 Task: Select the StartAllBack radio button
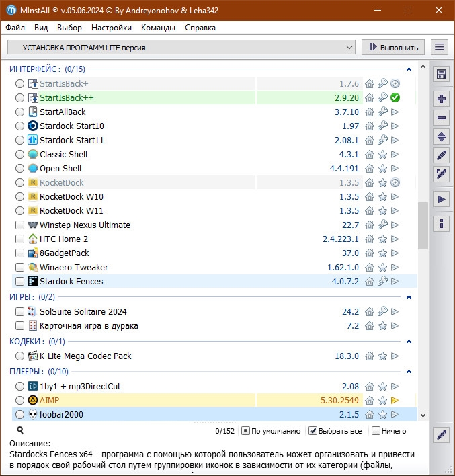(19, 112)
